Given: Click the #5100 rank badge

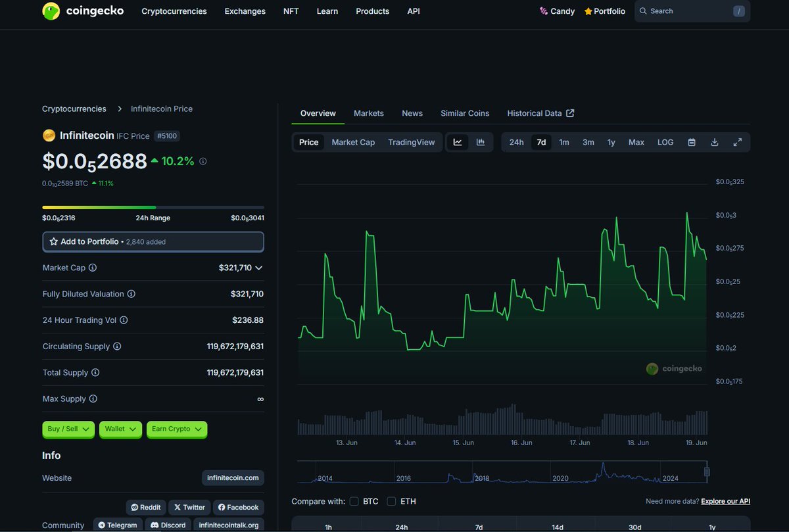Looking at the screenshot, I should 167,136.
